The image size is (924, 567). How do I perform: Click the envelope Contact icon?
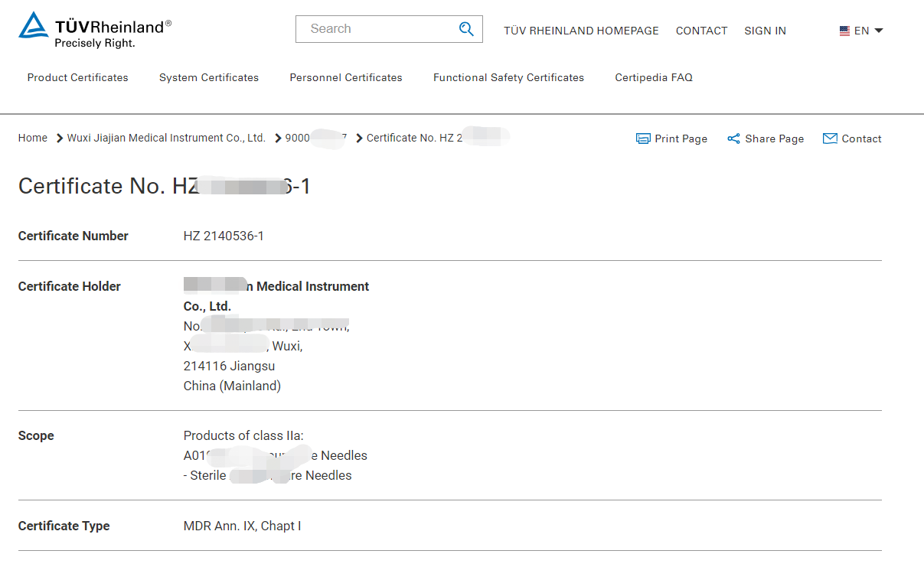coord(830,138)
